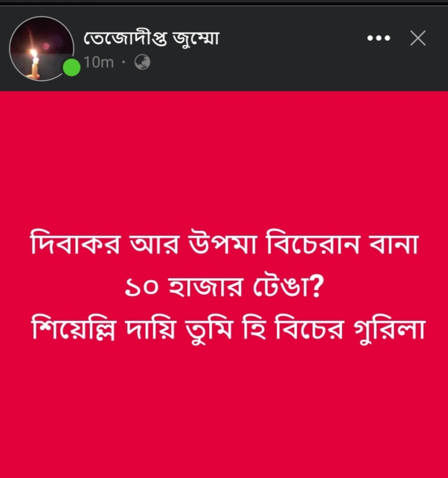Click the number ১০ in the post
Screen dimensions: 448x478
(x=142, y=288)
